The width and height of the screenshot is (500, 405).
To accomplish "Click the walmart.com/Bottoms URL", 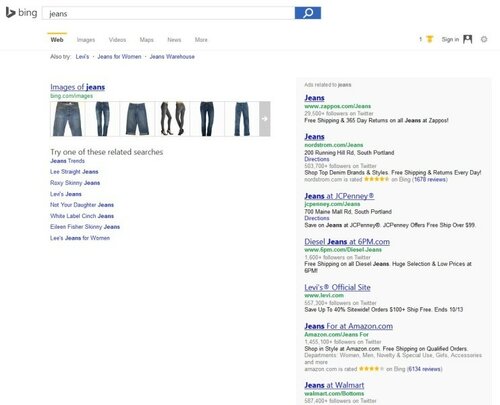I will [x=334, y=394].
